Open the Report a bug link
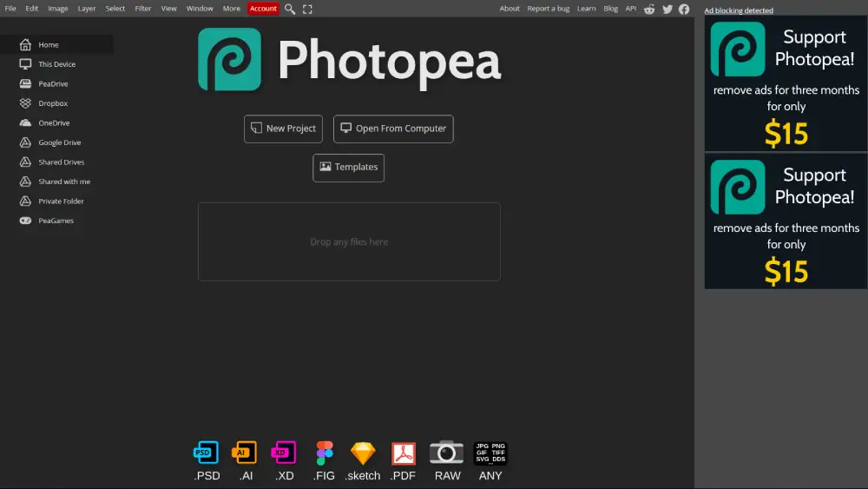 548,9
